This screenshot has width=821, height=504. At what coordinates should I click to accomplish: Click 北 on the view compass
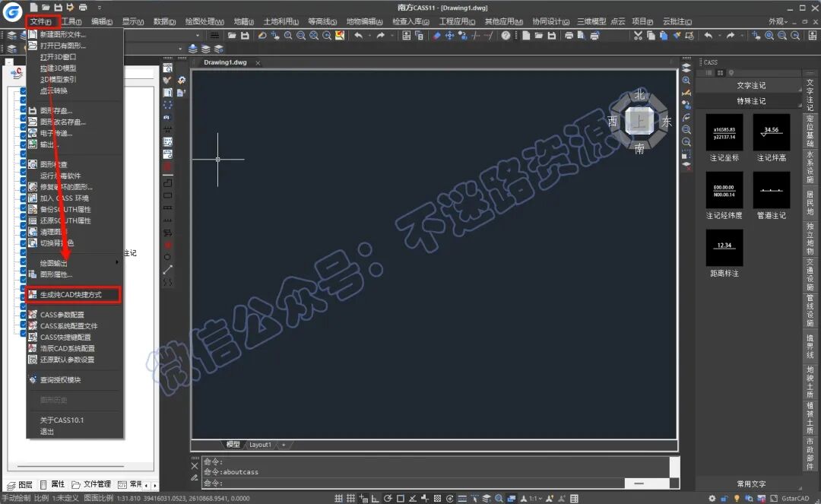point(640,95)
